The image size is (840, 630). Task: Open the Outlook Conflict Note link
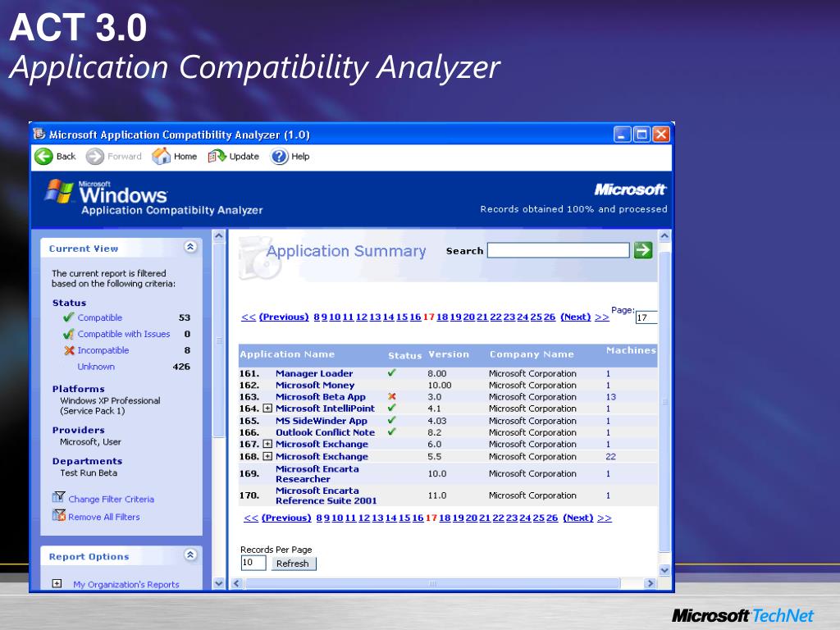325,432
